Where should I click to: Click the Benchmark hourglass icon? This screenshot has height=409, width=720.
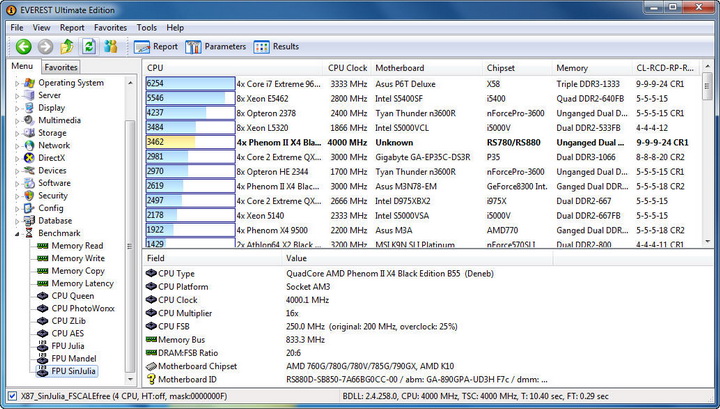coord(29,233)
